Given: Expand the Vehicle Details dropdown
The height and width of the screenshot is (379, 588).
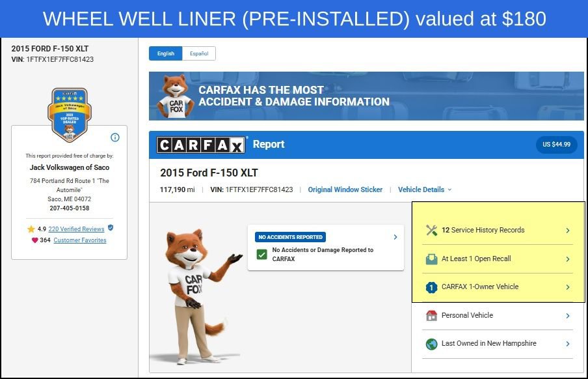Looking at the screenshot, I should 425,189.
